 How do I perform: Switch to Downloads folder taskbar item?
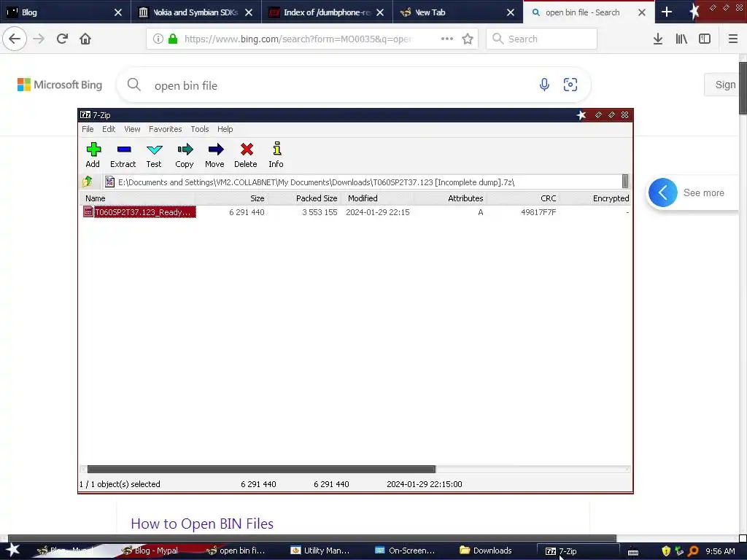(487, 551)
